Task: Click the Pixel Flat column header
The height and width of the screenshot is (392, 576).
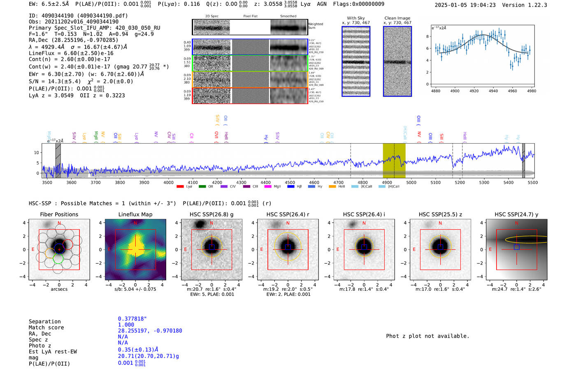Action: click(250, 16)
